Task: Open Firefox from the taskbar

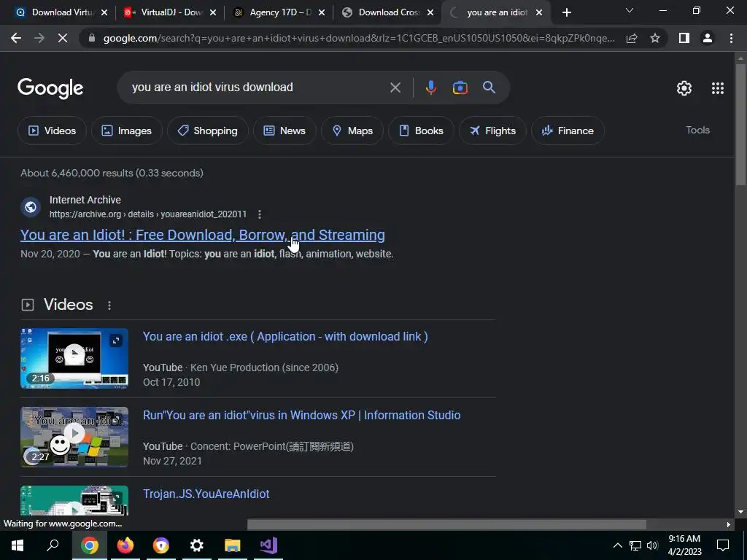Action: [x=125, y=545]
